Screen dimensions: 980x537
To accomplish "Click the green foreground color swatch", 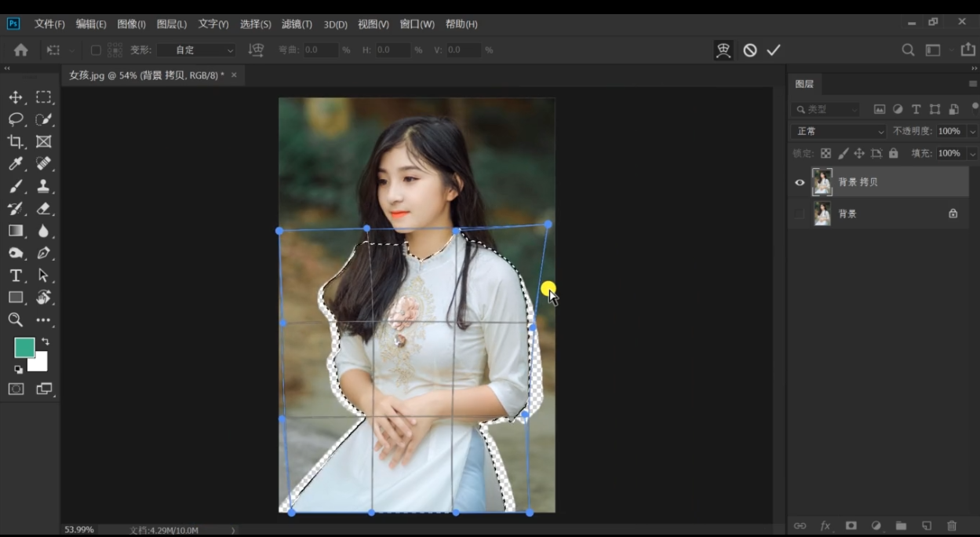I will [24, 348].
